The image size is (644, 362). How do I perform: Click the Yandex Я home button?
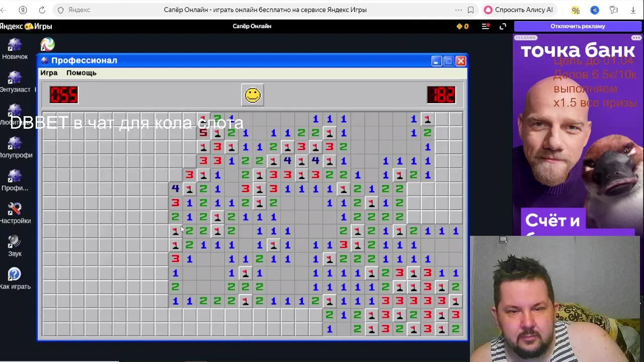23,10
